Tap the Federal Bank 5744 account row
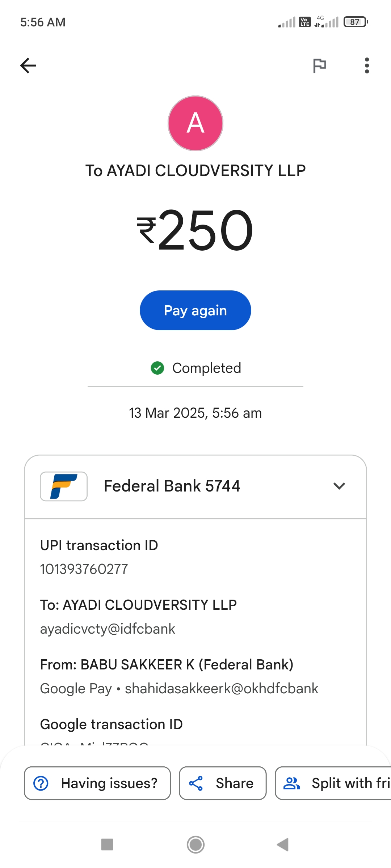 (x=172, y=486)
